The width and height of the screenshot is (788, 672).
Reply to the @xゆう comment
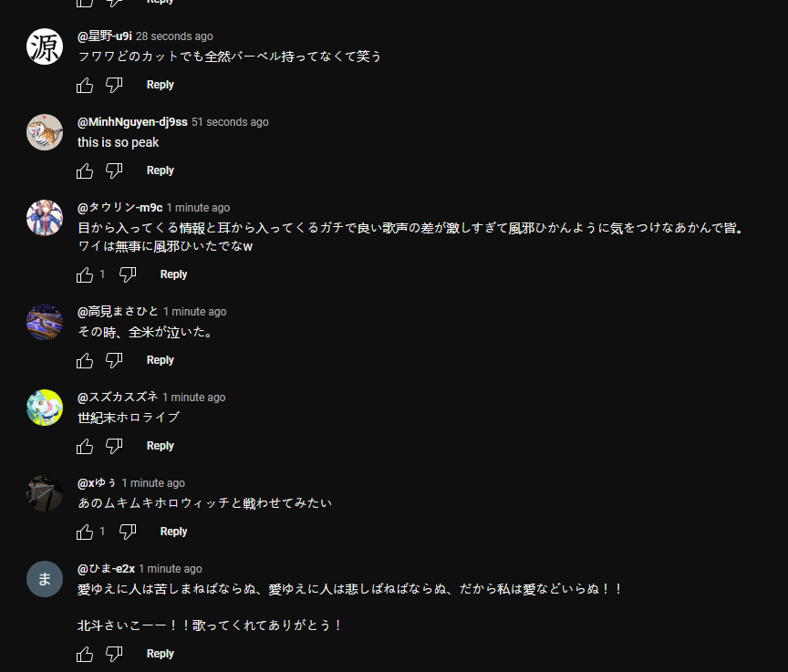tap(173, 532)
